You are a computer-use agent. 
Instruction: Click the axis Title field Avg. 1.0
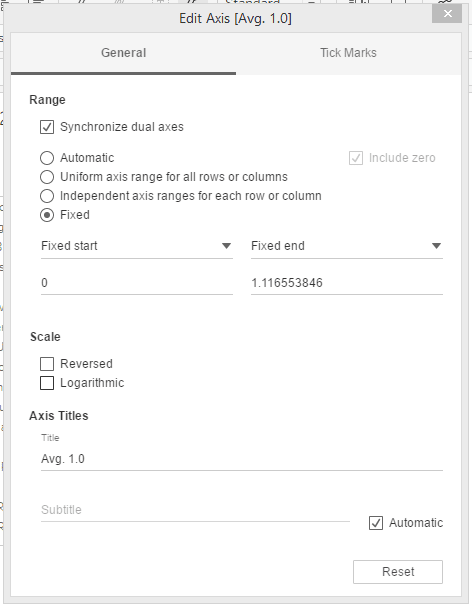[x=242, y=459]
